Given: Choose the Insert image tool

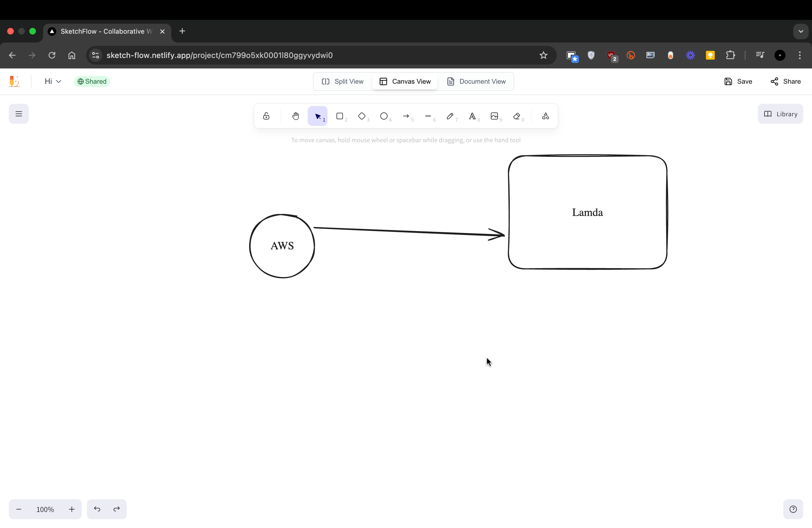Looking at the screenshot, I should pos(494,116).
